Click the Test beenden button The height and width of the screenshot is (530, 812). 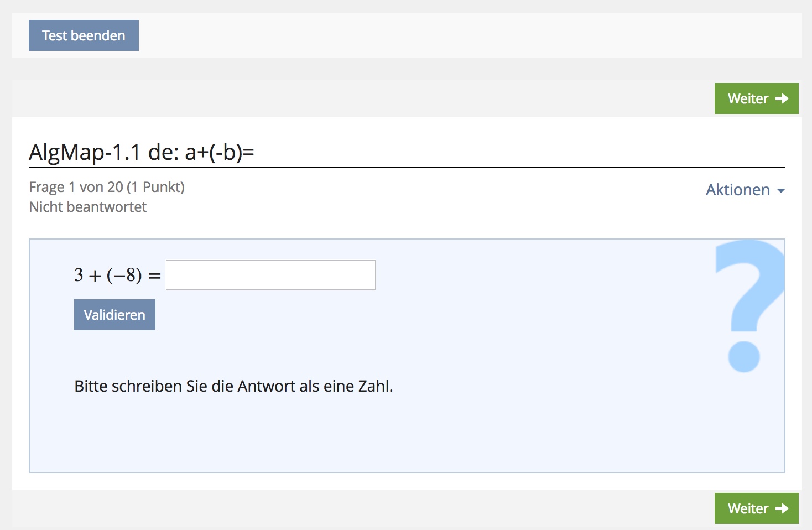(84, 35)
